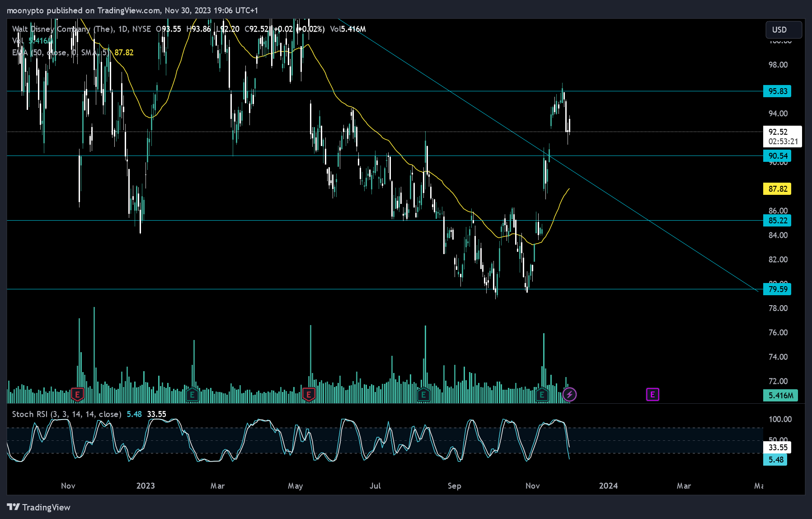This screenshot has width=812, height=519.
Task: Click the 90.54 price level label
Action: [x=777, y=156]
